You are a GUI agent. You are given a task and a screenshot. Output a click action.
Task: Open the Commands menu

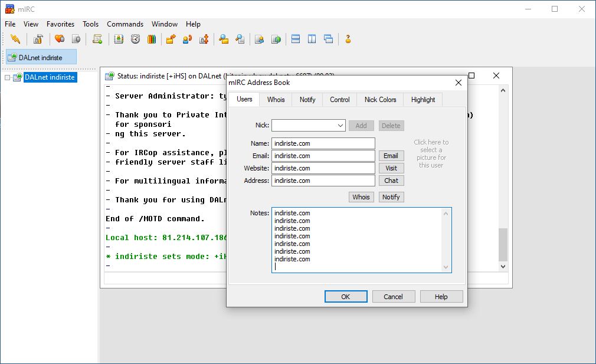click(x=125, y=24)
